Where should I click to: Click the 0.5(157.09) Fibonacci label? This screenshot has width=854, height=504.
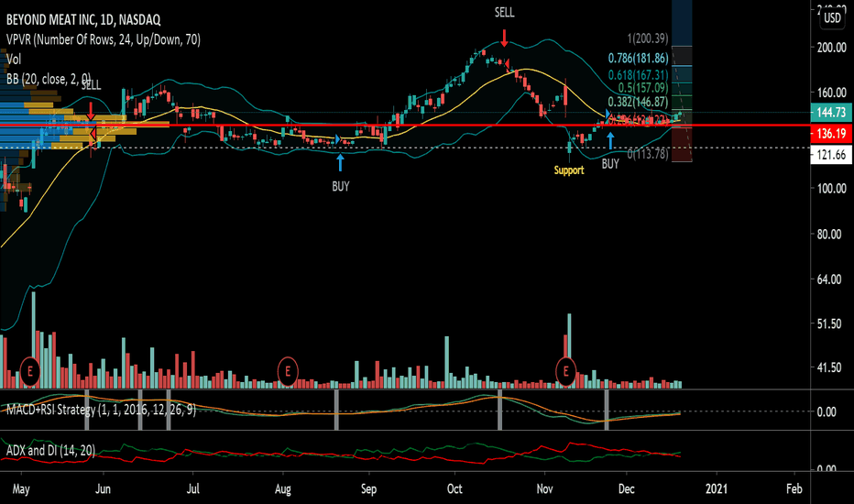[642, 88]
